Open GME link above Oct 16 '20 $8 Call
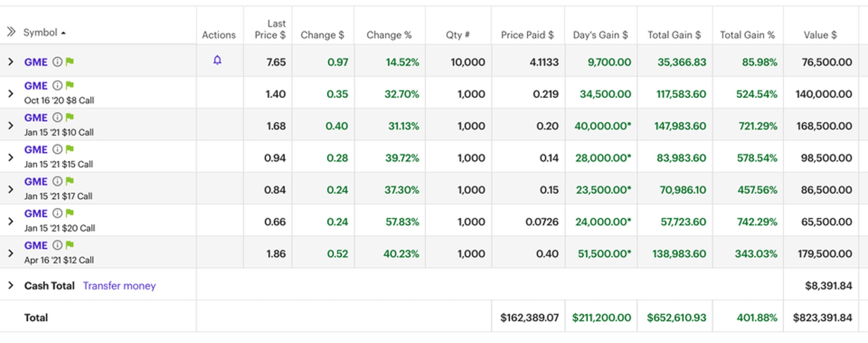This screenshot has height=343, width=868. (36, 86)
